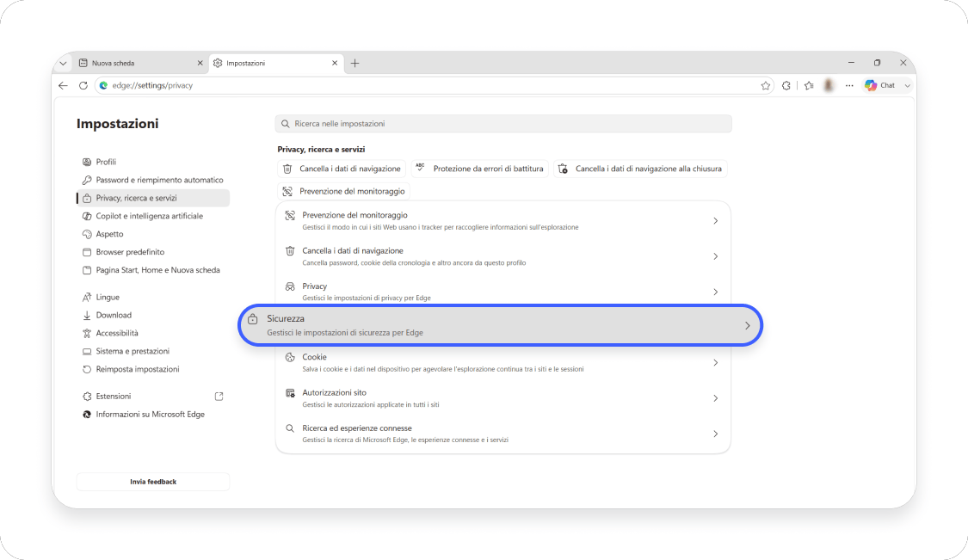The width and height of the screenshot is (968, 560).
Task: Expand Prevenzione del monitoraggio row chevron
Action: tap(716, 220)
